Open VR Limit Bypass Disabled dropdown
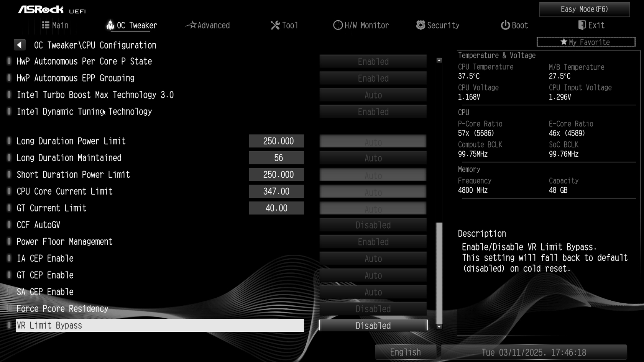The width and height of the screenshot is (644, 362). (373, 326)
